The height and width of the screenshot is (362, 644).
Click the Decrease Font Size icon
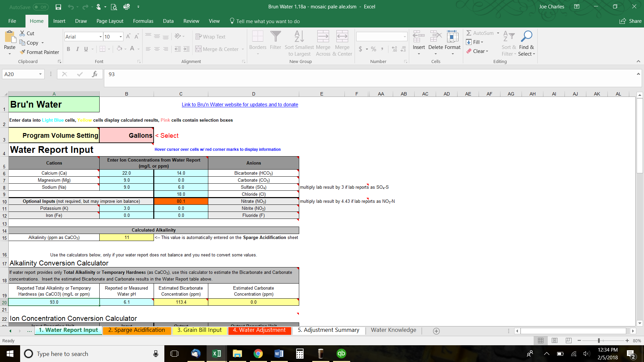pyautogui.click(x=137, y=37)
